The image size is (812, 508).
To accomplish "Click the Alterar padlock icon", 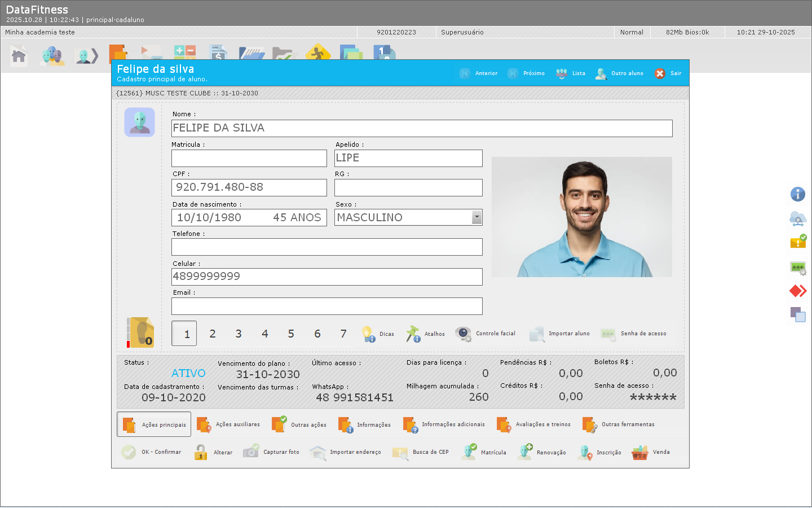I will tap(201, 452).
